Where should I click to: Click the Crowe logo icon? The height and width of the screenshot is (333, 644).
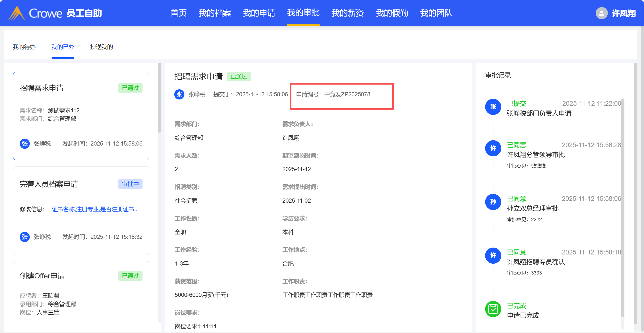pyautogui.click(x=17, y=13)
